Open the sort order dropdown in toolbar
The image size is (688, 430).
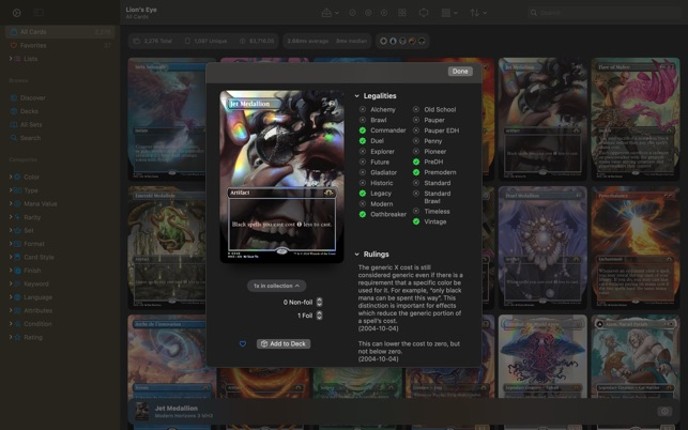(x=478, y=13)
